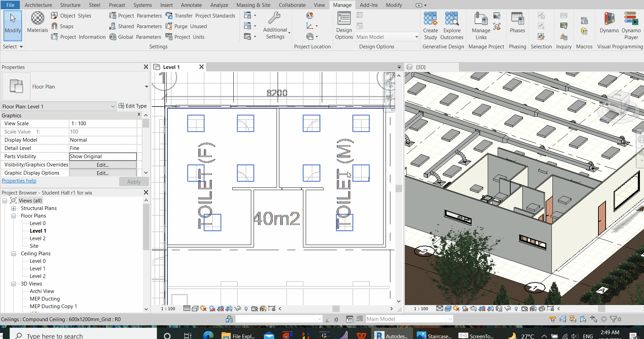Open Project Parameters
This screenshot has width=644, height=339.
[135, 15]
